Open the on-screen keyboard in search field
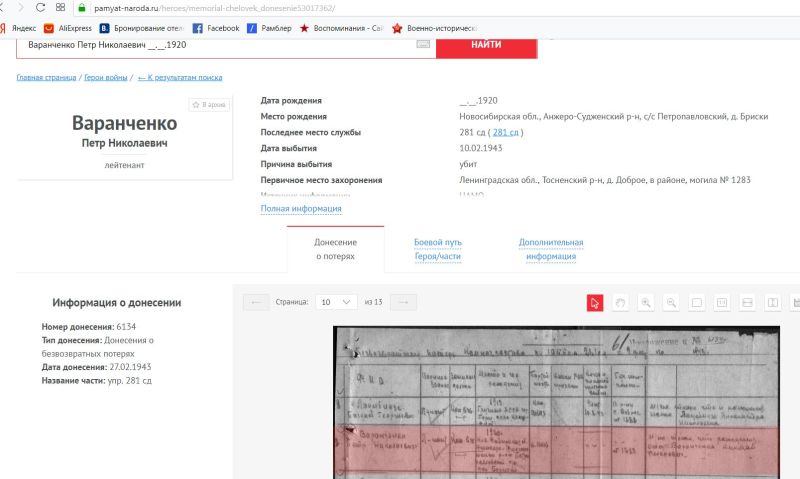This screenshot has height=479, width=800. coord(423,44)
